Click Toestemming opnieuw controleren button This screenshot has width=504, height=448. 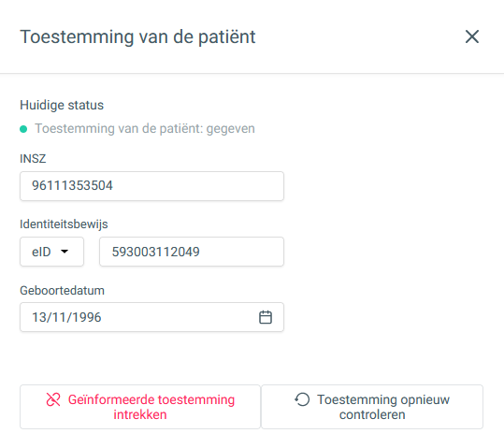point(372,407)
